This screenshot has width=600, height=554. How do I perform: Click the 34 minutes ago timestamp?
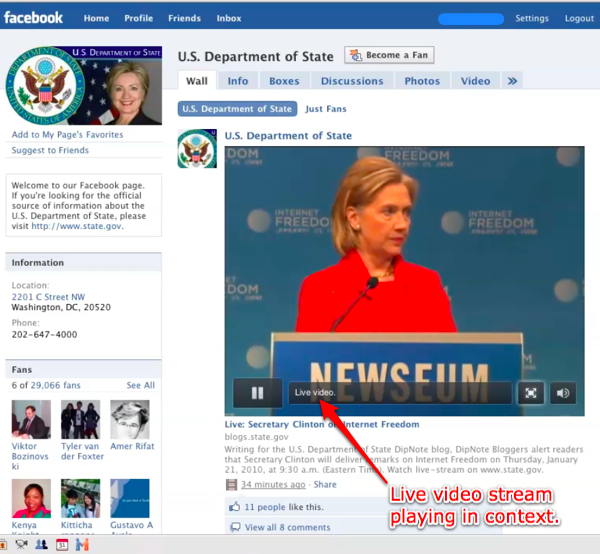point(273,484)
